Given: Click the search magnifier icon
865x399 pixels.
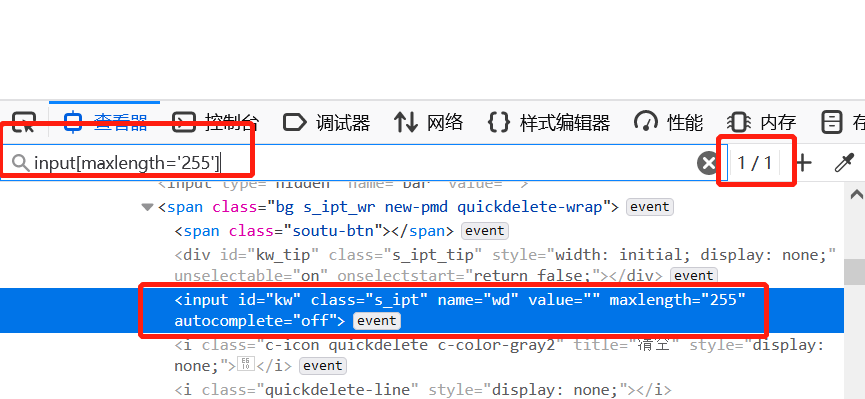Looking at the screenshot, I should [x=20, y=163].
